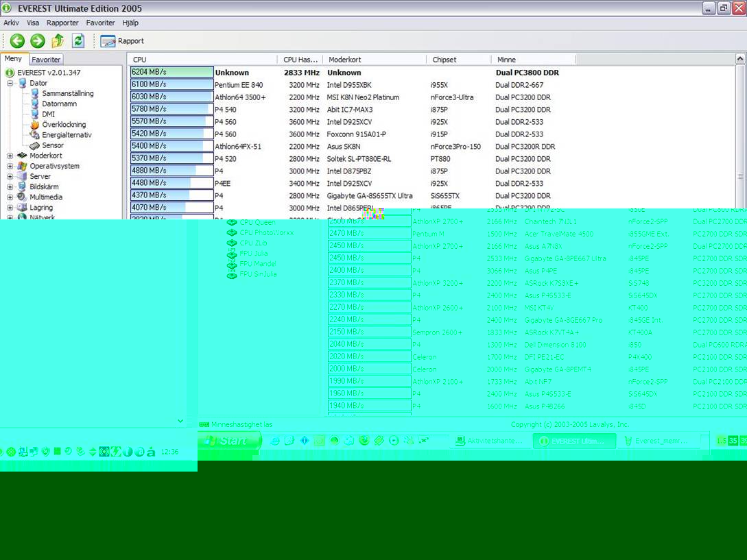The height and width of the screenshot is (560, 747).
Task: Refresh the view with the refresh icon
Action: (78, 41)
